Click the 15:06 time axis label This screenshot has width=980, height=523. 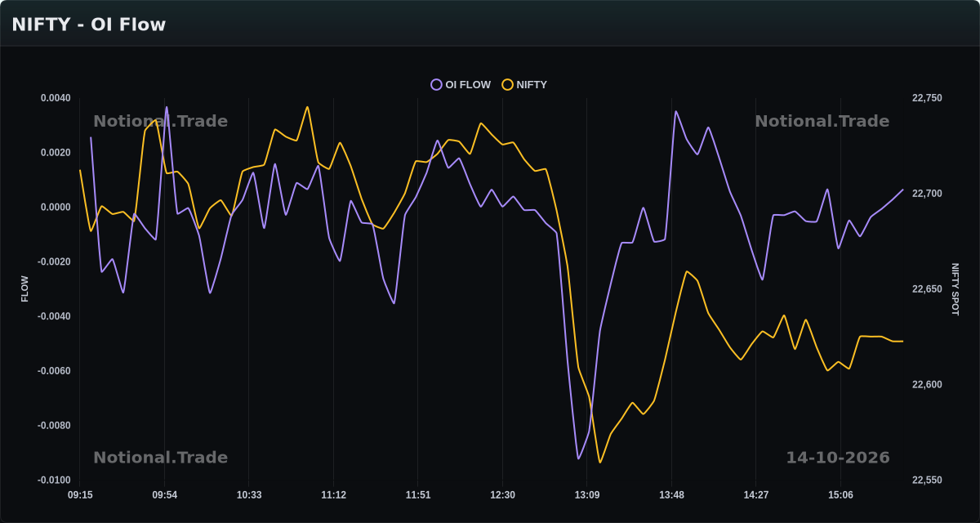pyautogui.click(x=840, y=495)
